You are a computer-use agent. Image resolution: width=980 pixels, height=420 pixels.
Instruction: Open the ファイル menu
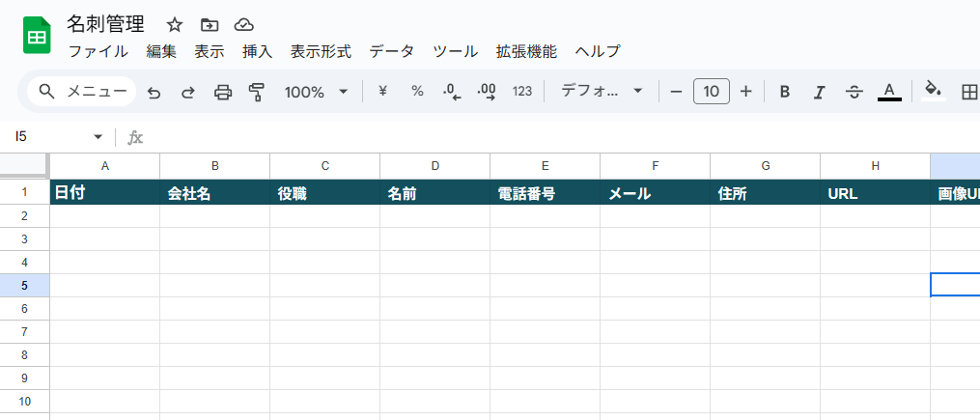(x=98, y=51)
